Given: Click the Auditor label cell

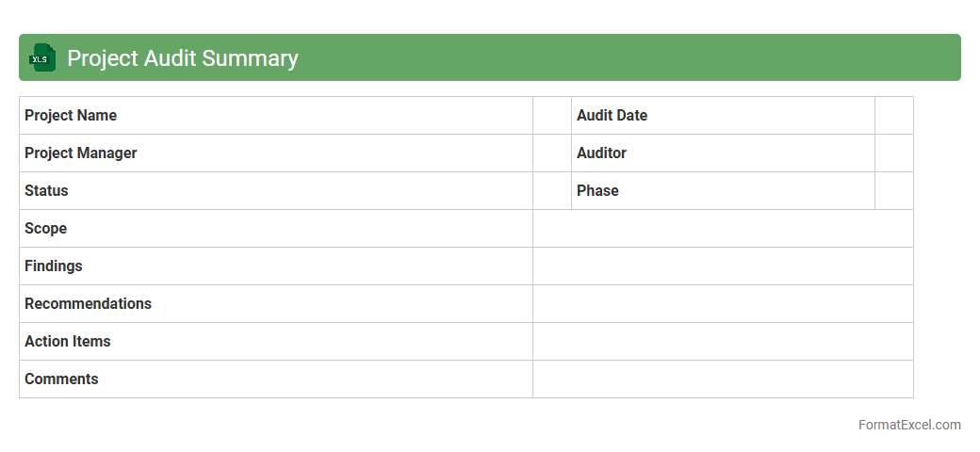Looking at the screenshot, I should pos(722,153).
